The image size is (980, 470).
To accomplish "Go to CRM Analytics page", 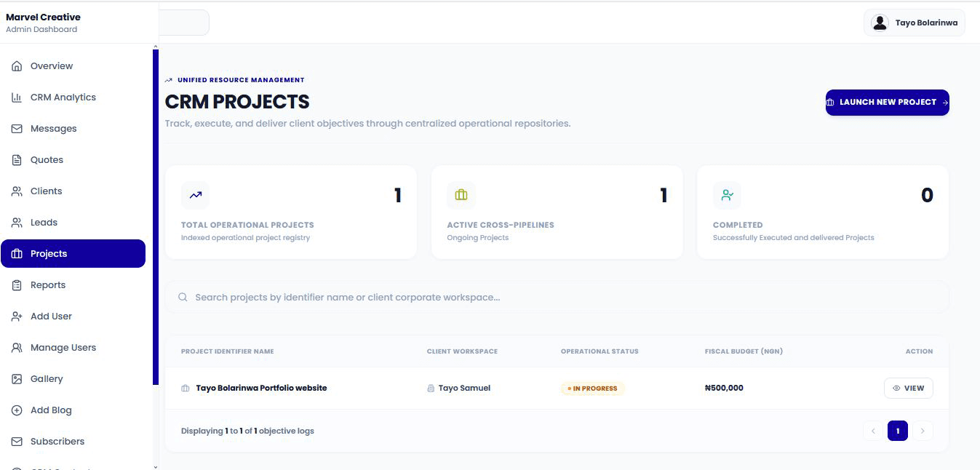I will 73,97.
